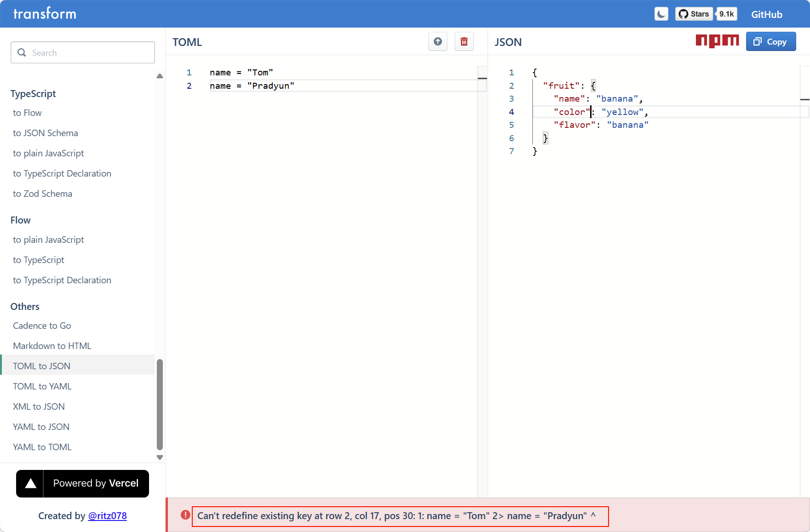Visit the @ritz078 creator profile
The image size is (810, 532).
[x=107, y=516]
